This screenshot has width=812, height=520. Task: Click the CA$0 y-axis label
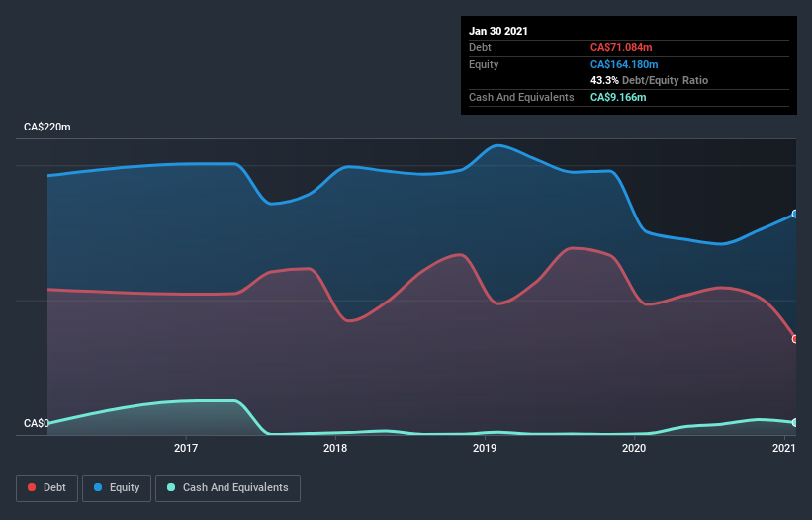click(37, 423)
